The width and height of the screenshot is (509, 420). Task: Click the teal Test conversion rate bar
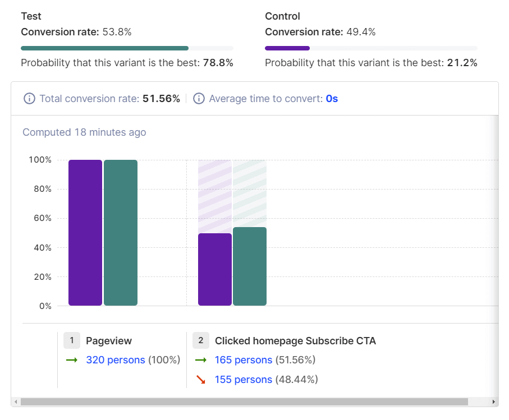(x=104, y=48)
